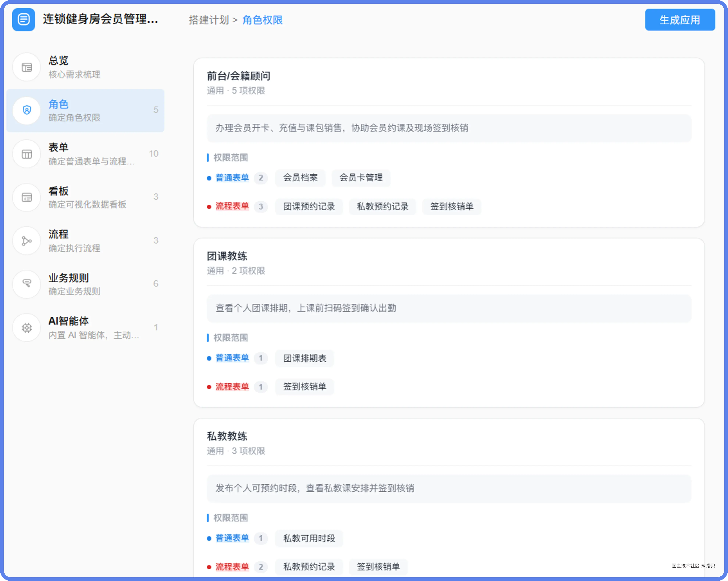Image resolution: width=728 pixels, height=581 pixels.
Task: Click 签到核销单 tag in 私教教练 card
Action: coord(378,567)
